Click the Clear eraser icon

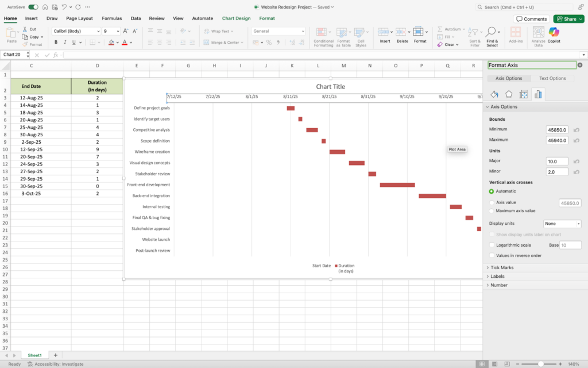click(x=440, y=44)
